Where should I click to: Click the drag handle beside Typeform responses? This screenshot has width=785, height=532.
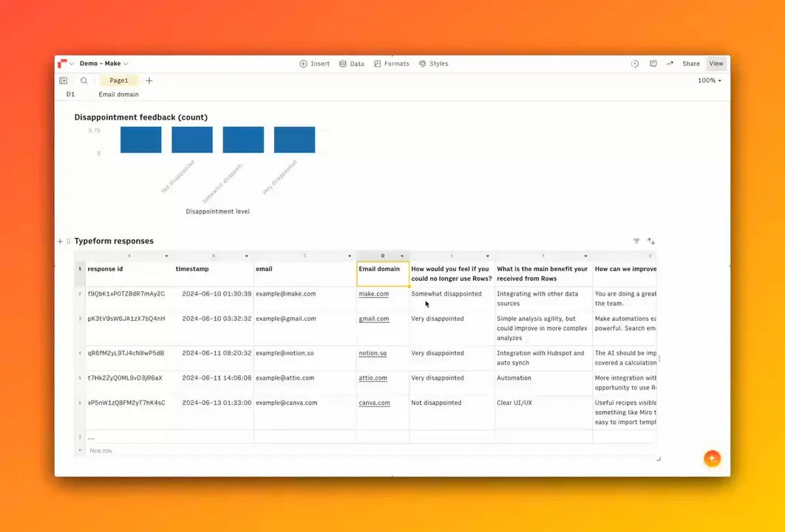[x=69, y=241]
